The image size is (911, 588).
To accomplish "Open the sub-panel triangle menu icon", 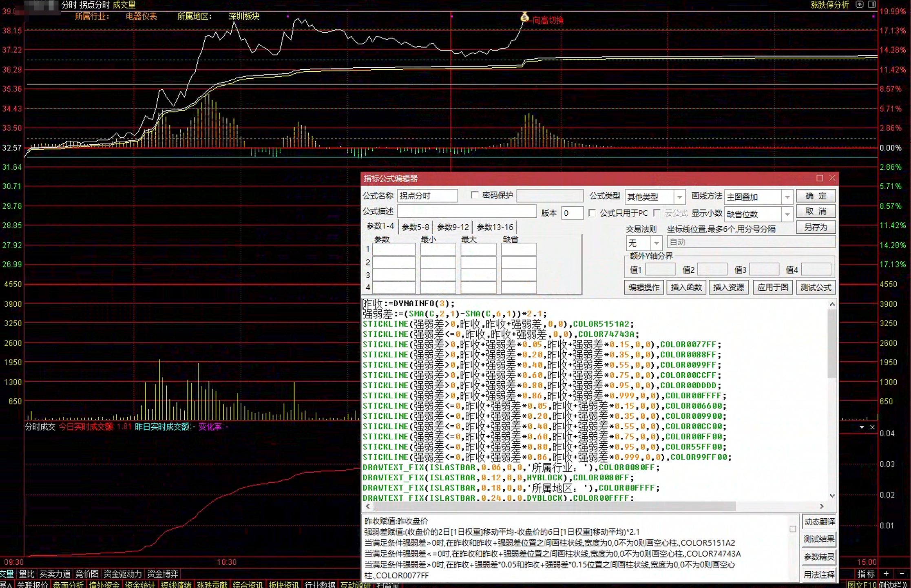I will pos(862,427).
